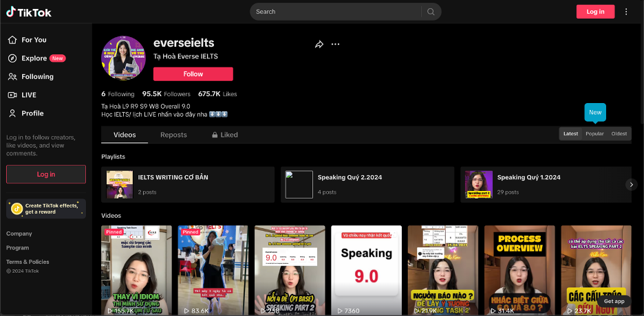The height and width of the screenshot is (316, 644).
Task: Open the pinned video with 83.6K views
Action: 213,270
